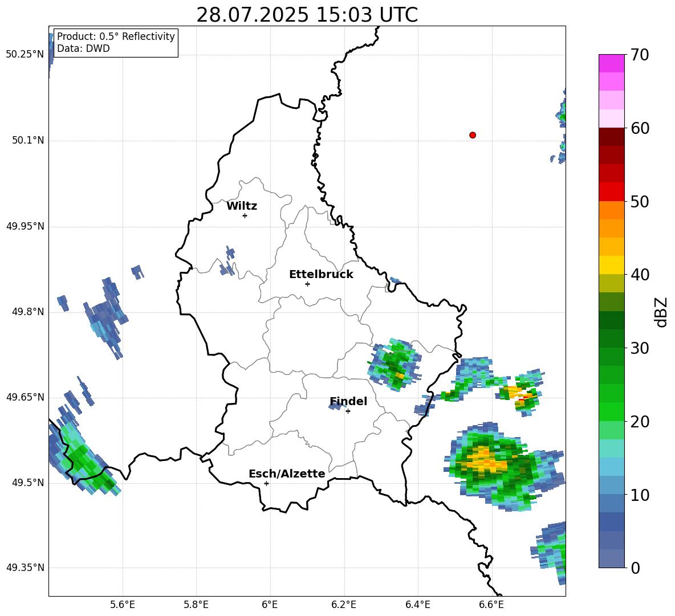Click the 60 colorbar tick label
The height and width of the screenshot is (616, 675).
[x=640, y=128]
